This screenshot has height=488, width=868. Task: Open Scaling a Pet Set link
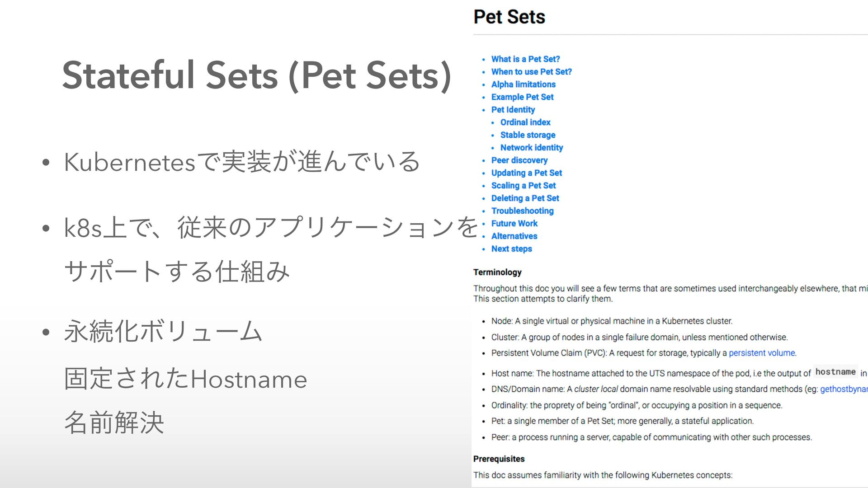click(524, 186)
